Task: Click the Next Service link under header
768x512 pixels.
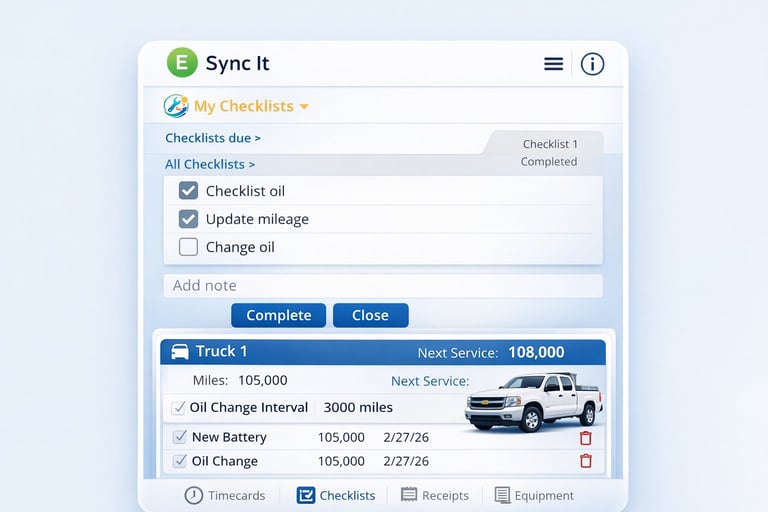Action: point(430,381)
